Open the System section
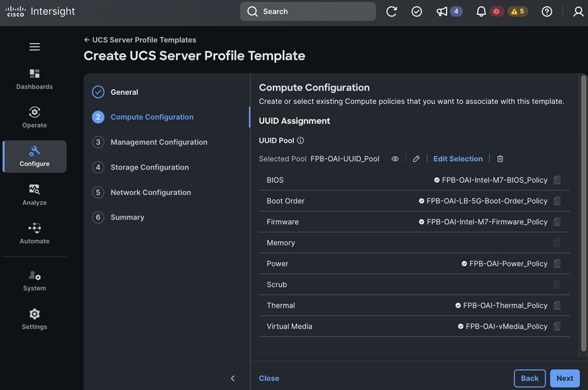The height and width of the screenshot is (390, 588). pos(35,281)
